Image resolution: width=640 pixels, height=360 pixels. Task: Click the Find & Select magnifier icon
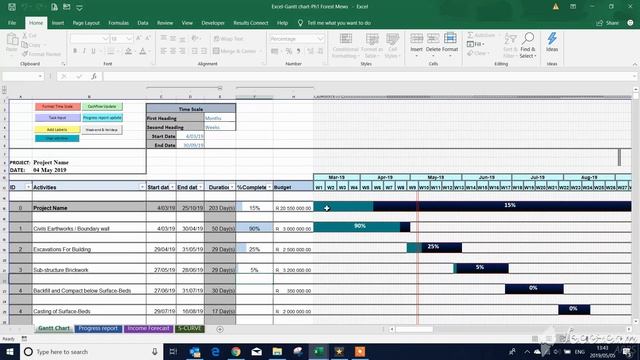click(528, 39)
